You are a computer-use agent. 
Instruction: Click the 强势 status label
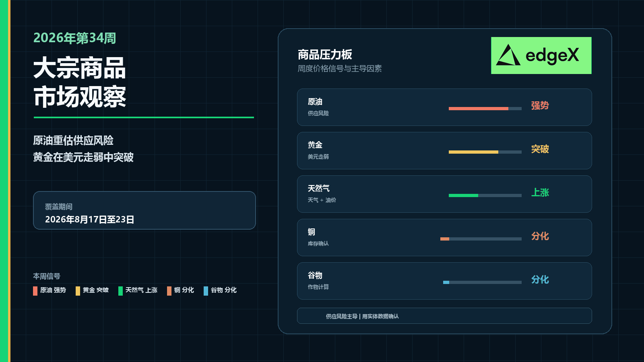[x=540, y=106]
